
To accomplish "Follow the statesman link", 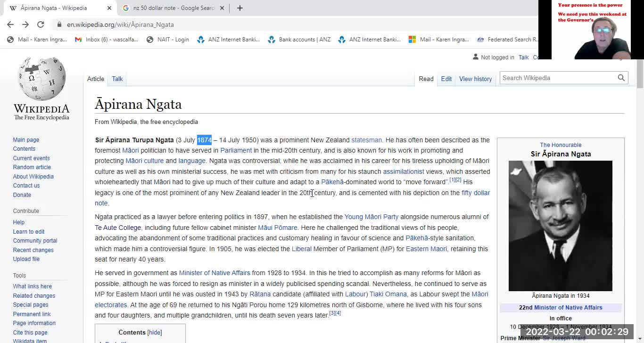I will tap(366, 140).
